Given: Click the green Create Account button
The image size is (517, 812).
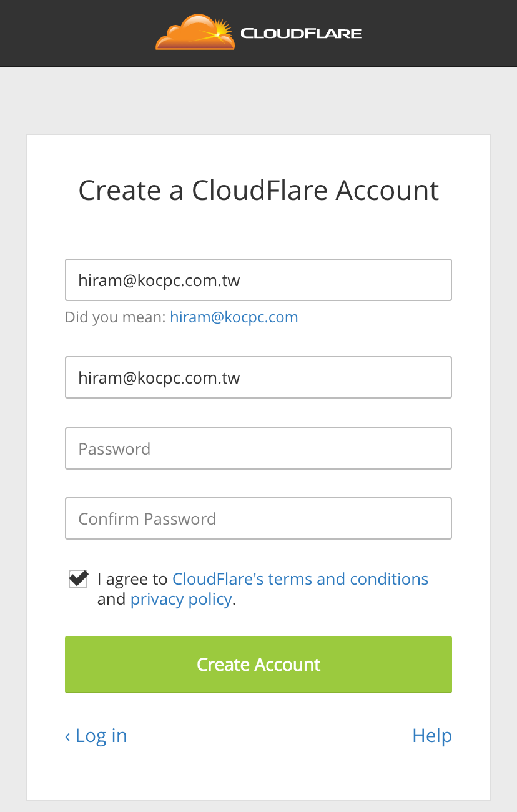Looking at the screenshot, I should click(x=258, y=665).
